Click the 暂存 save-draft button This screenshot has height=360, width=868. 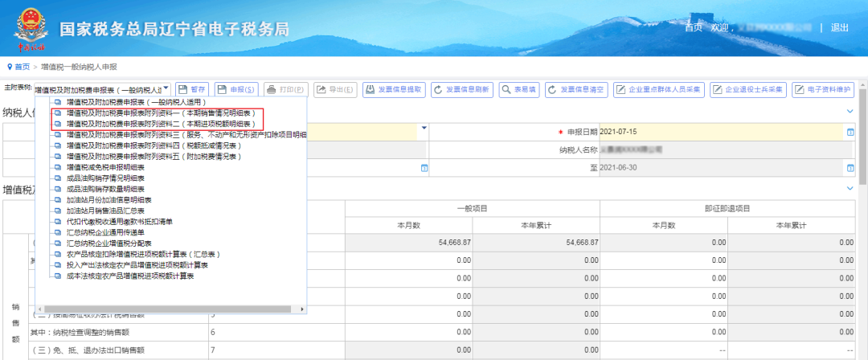tap(192, 90)
